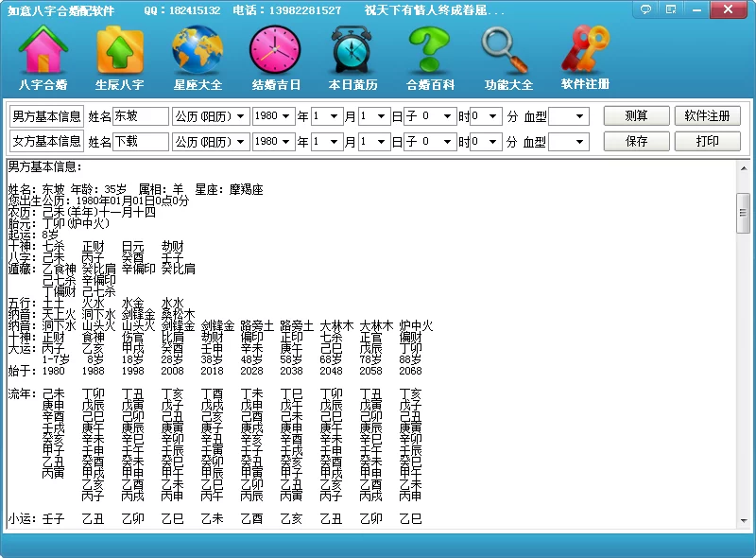Image resolution: width=756 pixels, height=558 pixels.
Task: Open 功能大全 magnifying glass icon
Action: point(508,52)
